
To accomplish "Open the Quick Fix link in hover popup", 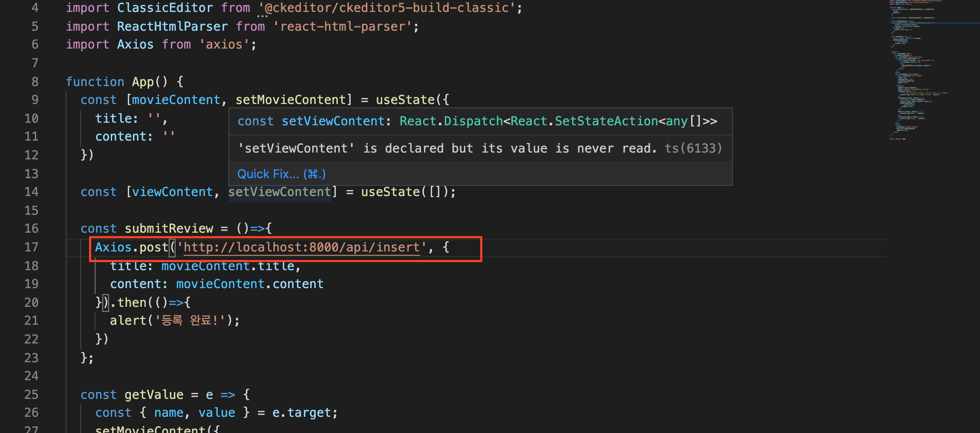I will (x=281, y=174).
